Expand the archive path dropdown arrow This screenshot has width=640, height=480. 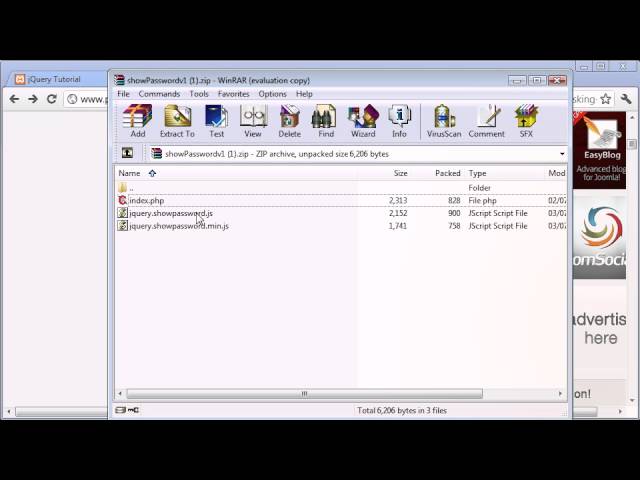(562, 154)
